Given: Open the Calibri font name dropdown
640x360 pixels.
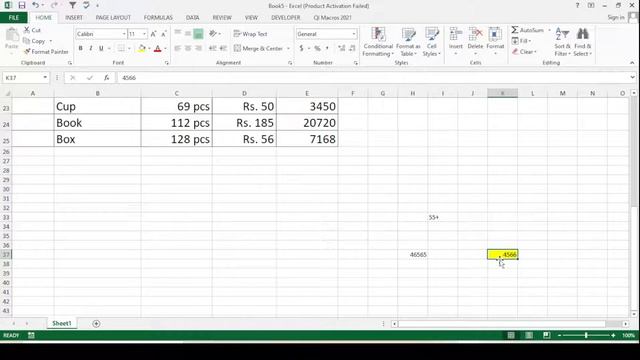Looking at the screenshot, I should click(x=124, y=34).
